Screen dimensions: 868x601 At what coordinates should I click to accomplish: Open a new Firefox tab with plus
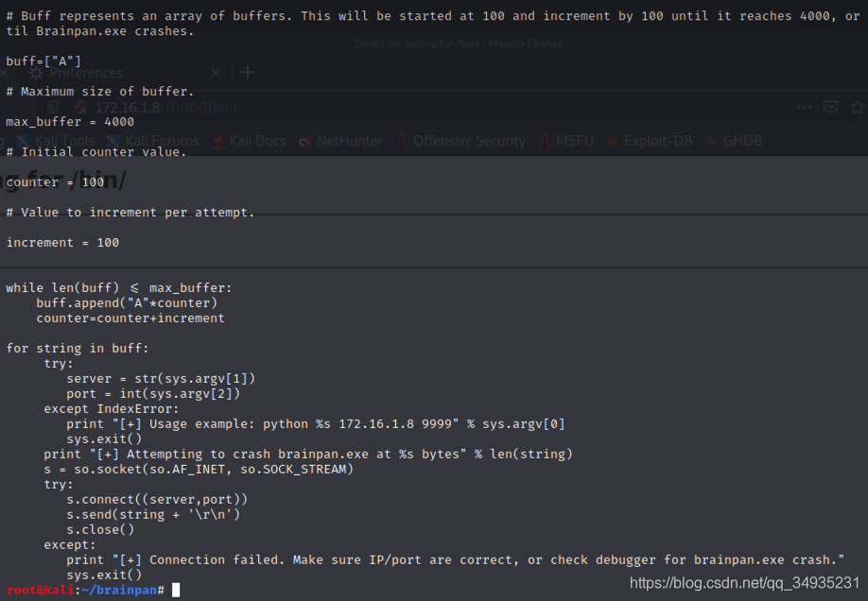248,72
